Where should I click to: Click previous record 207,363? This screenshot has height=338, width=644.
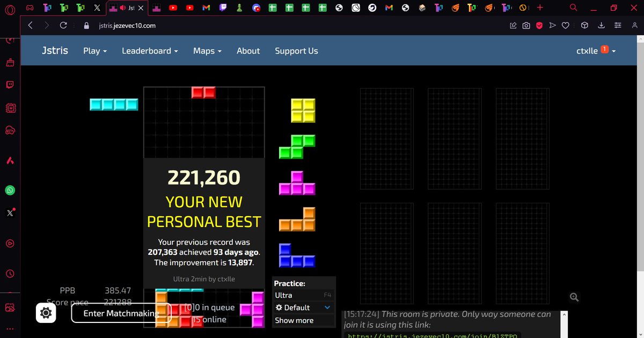(163, 252)
